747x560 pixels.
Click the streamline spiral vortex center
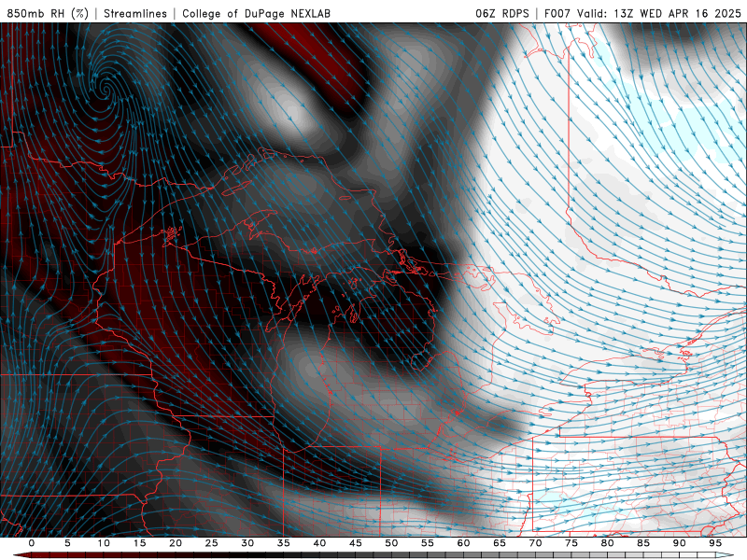click(106, 89)
